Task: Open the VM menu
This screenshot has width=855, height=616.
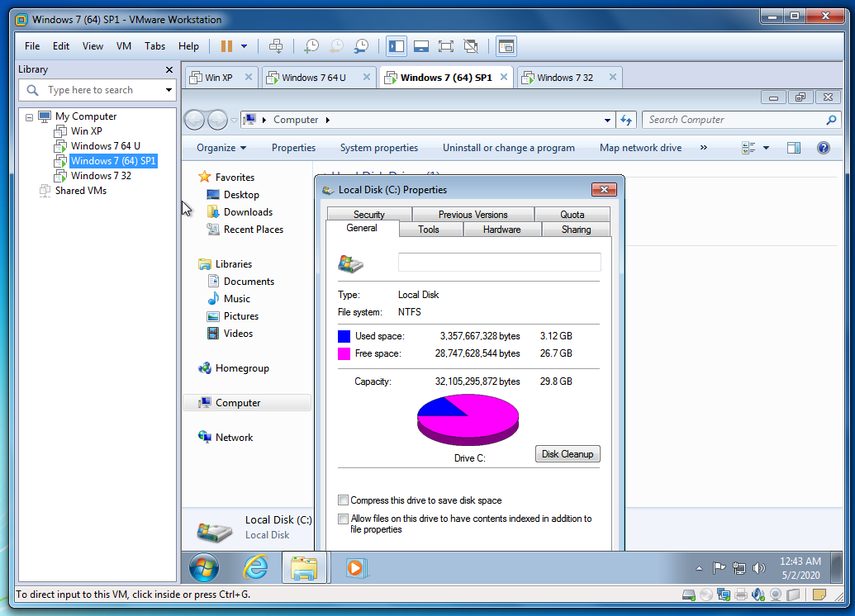Action: (124, 46)
